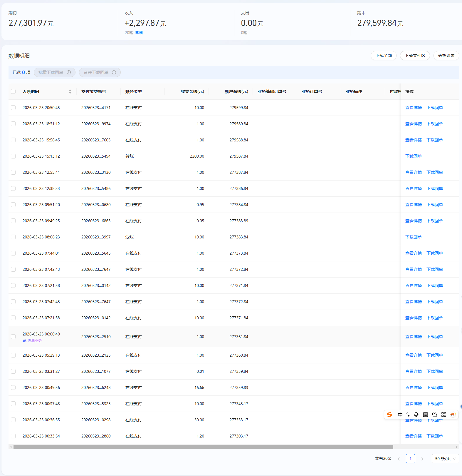Open 详细 link under income total
The width and height of the screenshot is (462, 476).
[139, 33]
